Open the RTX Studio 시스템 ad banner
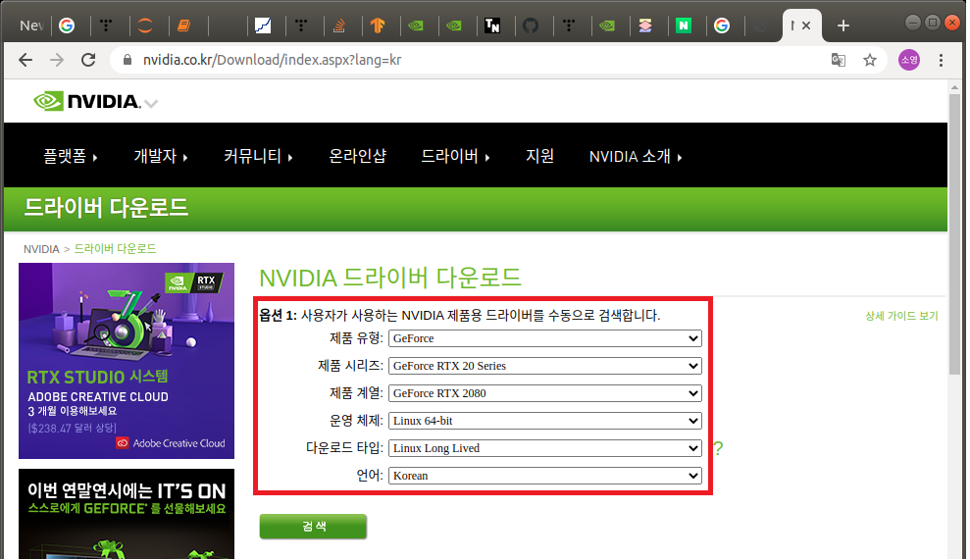970x560 pixels. 127,361
